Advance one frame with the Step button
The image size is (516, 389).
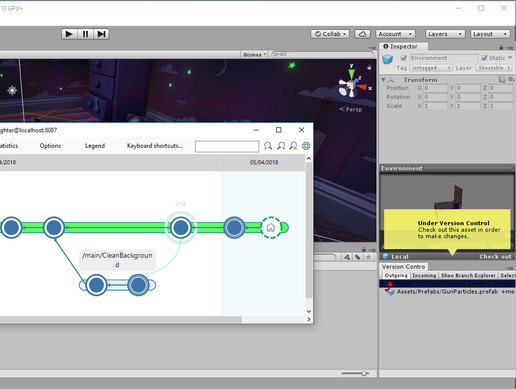tap(101, 34)
